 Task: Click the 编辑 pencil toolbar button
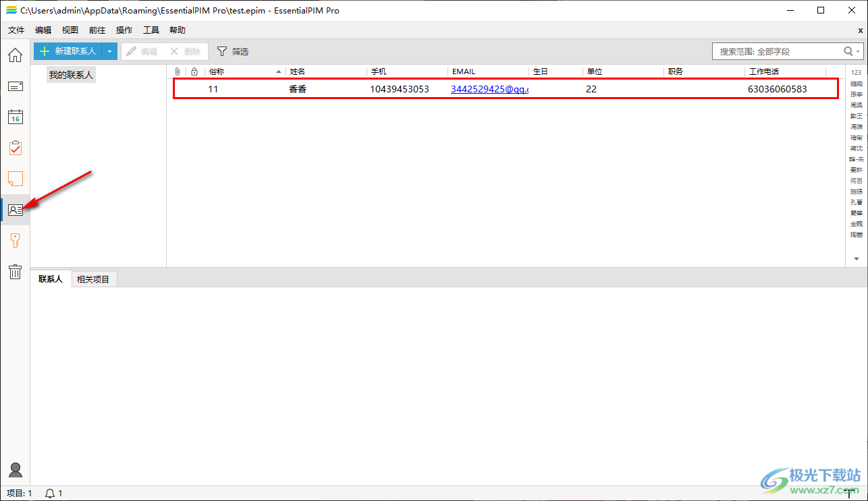coord(142,51)
